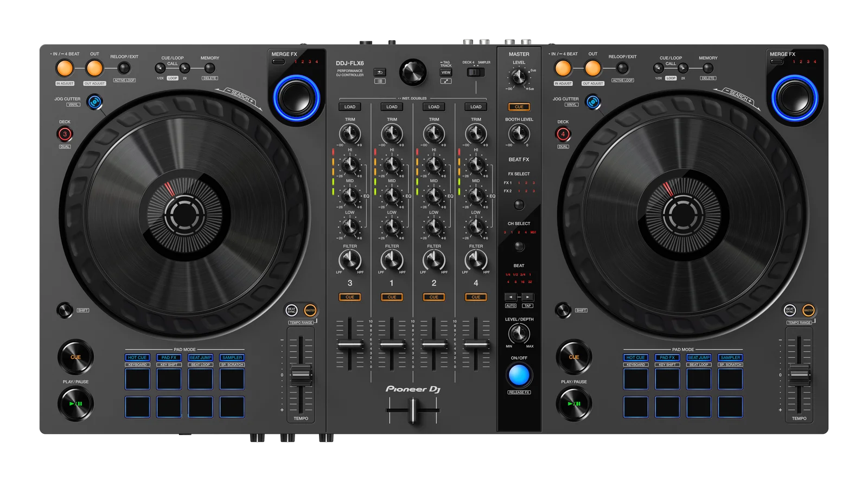This screenshot has height=482, width=868.
Task: Select DECK 3 button on left deck
Action: 65,134
